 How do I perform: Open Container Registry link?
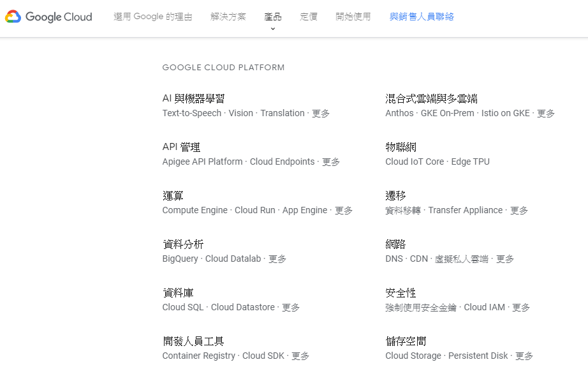[199, 356]
